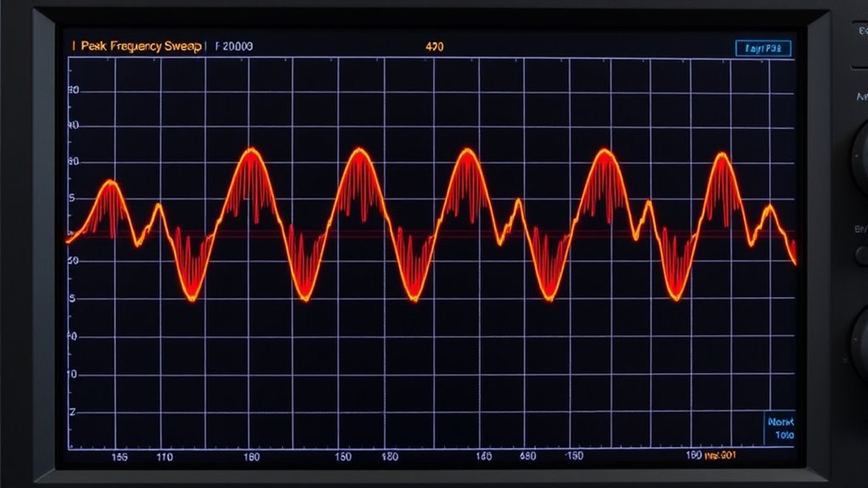Select the Noret Toto box at bottom right

(x=780, y=429)
